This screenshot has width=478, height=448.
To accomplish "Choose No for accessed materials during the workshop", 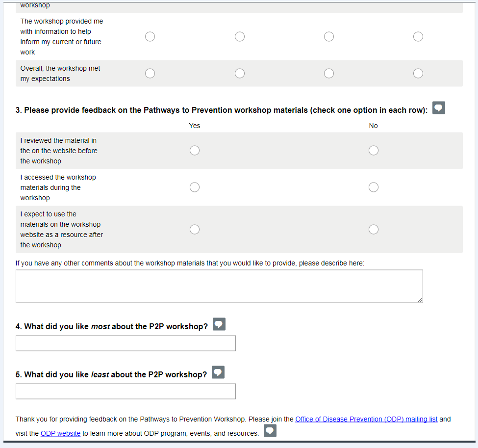I will point(374,187).
